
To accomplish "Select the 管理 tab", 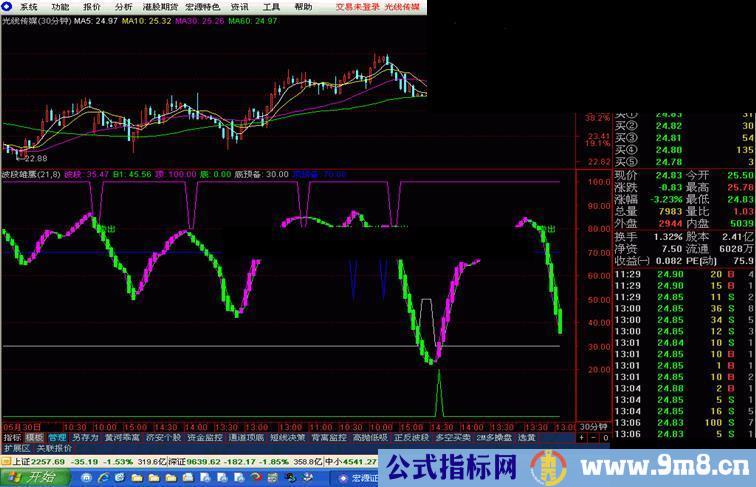I will click(x=57, y=437).
